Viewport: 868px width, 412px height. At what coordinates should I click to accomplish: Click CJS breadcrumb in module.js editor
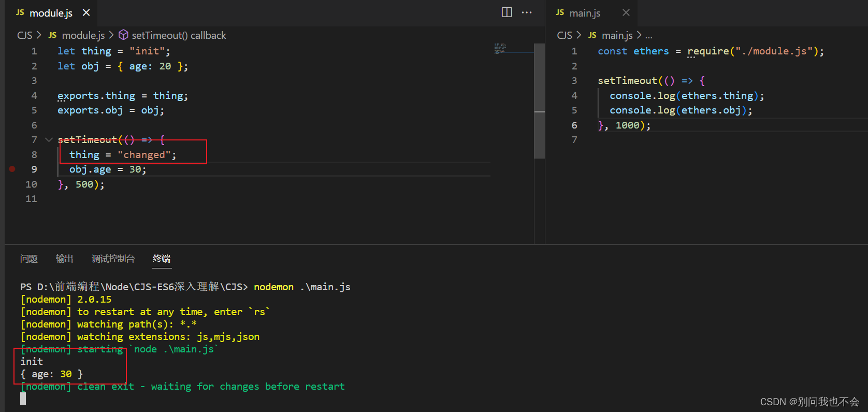click(25, 35)
